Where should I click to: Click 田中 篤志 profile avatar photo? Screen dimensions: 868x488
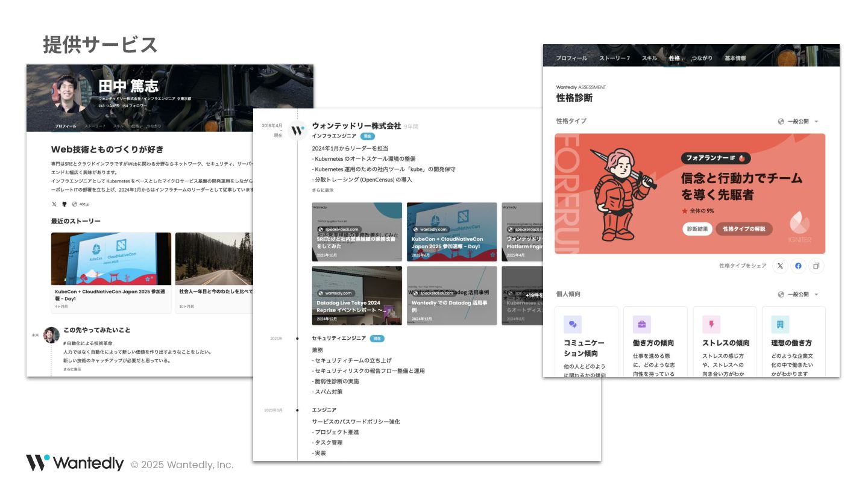click(71, 94)
